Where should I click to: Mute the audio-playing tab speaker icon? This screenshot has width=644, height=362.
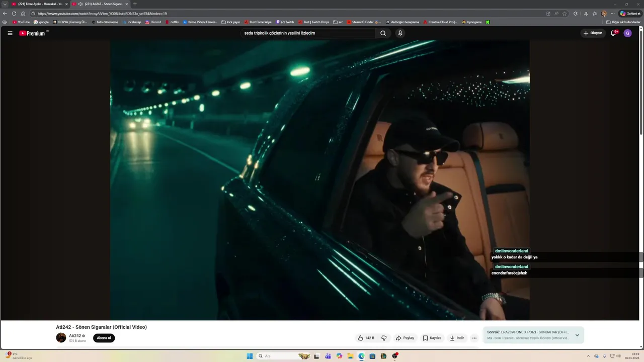point(80,4)
